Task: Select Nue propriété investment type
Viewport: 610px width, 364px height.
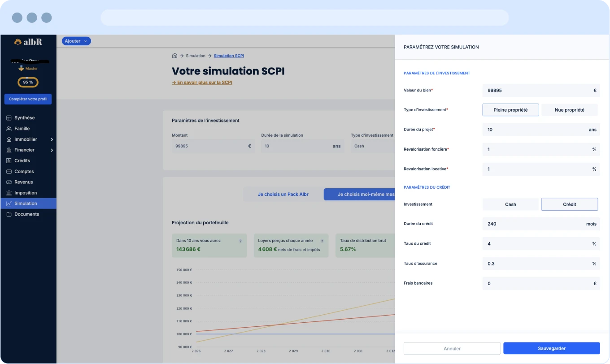Action: pos(569,110)
